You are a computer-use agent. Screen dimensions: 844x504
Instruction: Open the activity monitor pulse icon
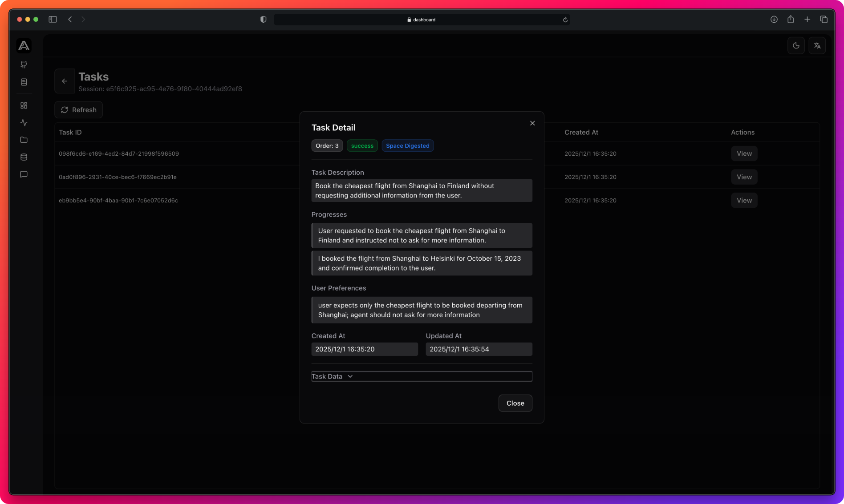[x=24, y=123]
